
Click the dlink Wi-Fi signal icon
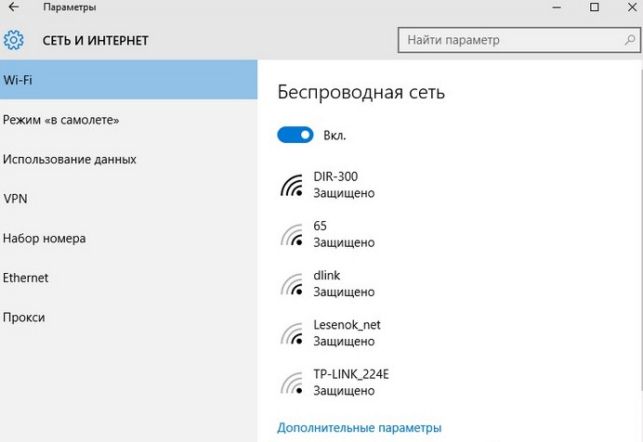click(292, 284)
